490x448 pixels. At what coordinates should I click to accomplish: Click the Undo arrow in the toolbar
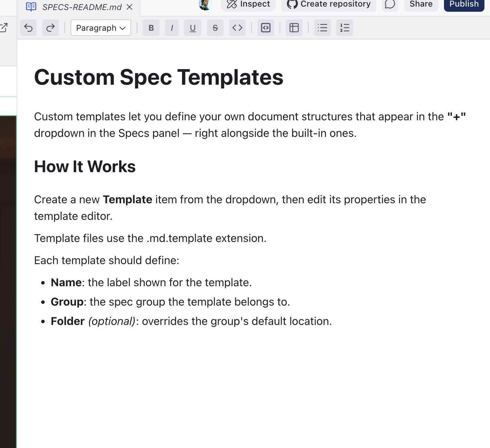coord(28,28)
